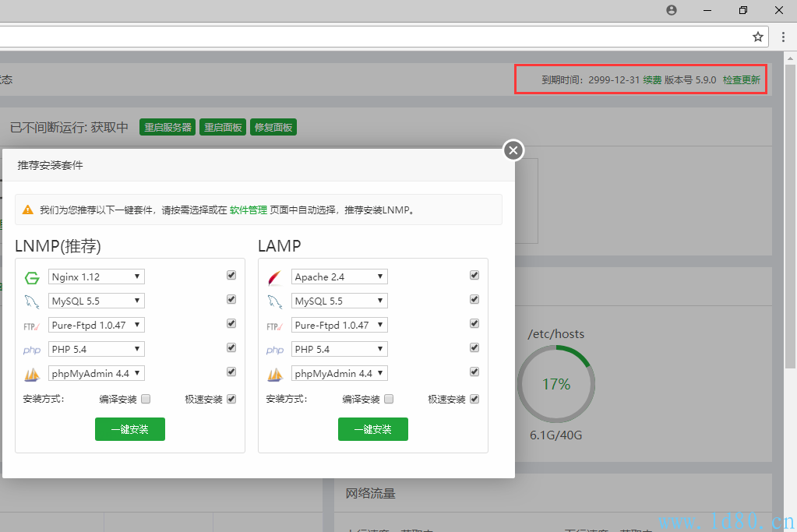The width and height of the screenshot is (797, 532).
Task: Click the 6.1G/40G disk usage text
Action: (x=556, y=435)
